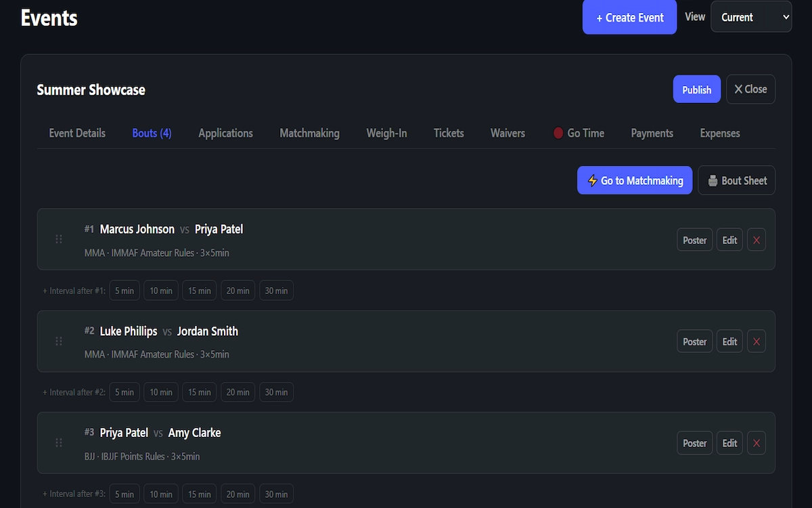812x508 pixels.
Task: Close the Summer Showcase panel
Action: (750, 89)
